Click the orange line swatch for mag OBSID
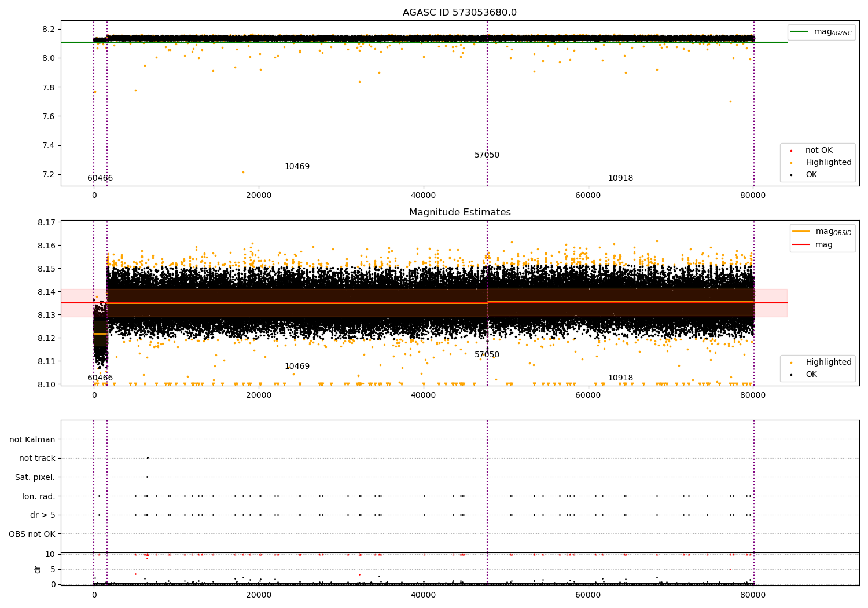Viewport: 868px width, 608px height. (801, 232)
